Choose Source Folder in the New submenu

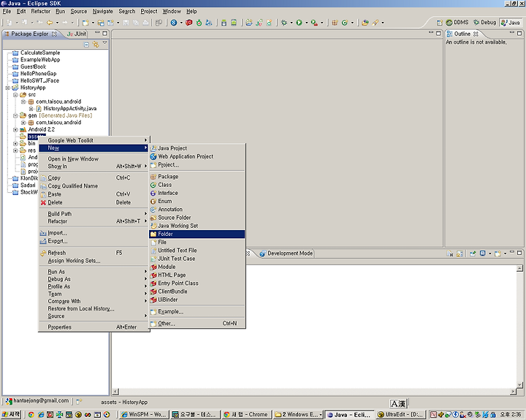pyautogui.click(x=197, y=218)
